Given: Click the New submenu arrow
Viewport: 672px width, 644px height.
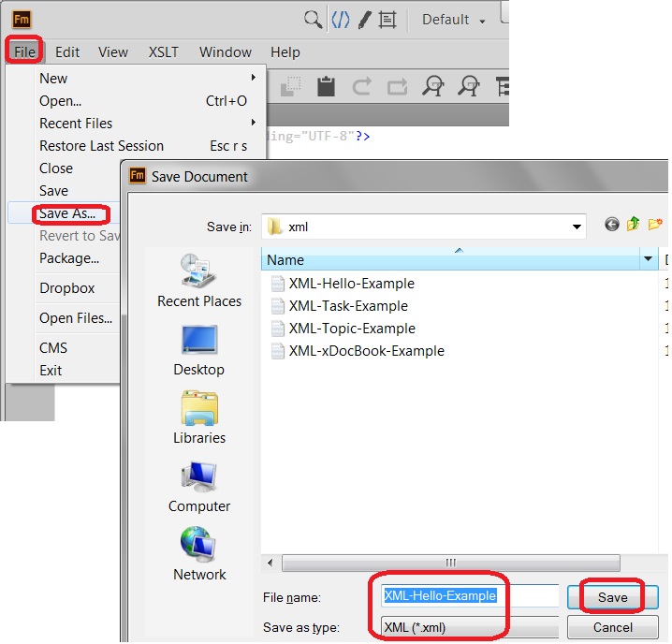Looking at the screenshot, I should point(254,77).
